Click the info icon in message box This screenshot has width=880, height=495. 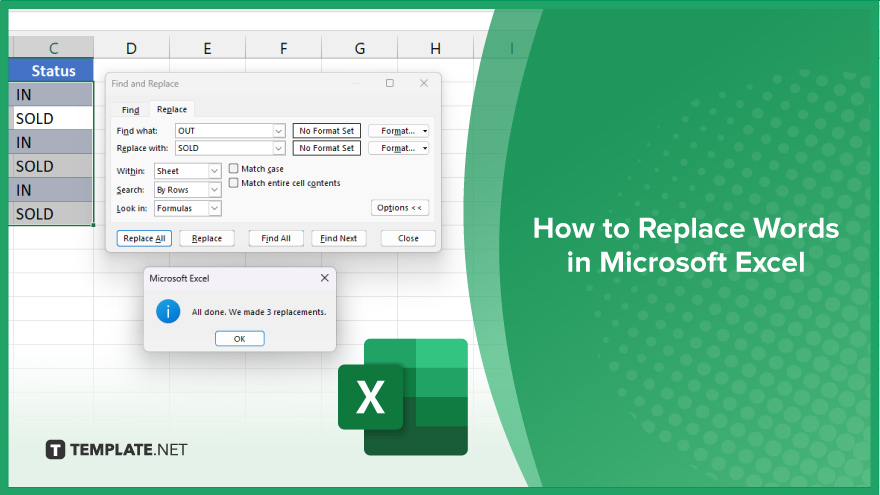[168, 311]
